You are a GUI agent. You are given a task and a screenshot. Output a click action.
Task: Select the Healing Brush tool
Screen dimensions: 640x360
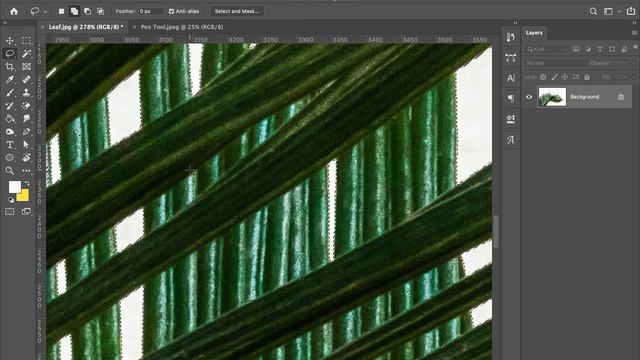(x=26, y=80)
